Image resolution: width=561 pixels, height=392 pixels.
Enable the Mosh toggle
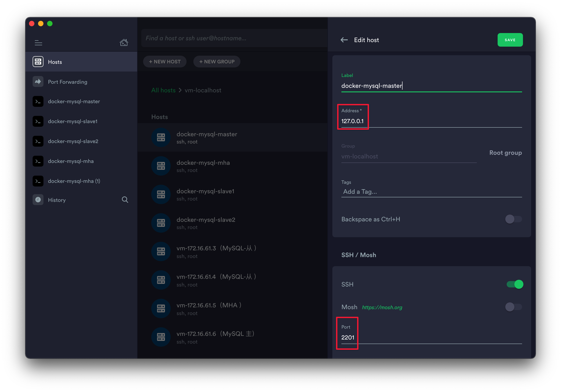(x=513, y=307)
